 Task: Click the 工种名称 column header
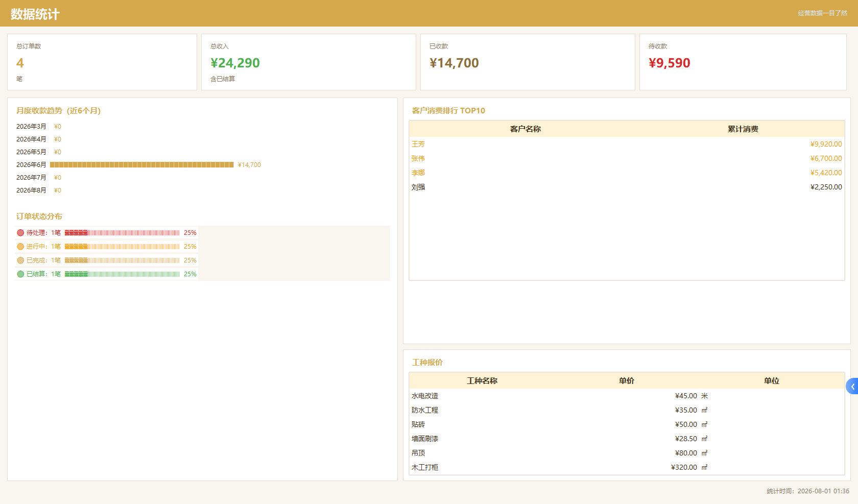(482, 381)
